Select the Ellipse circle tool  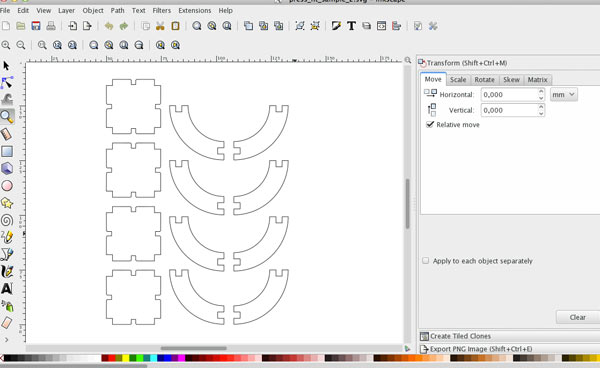pos(7,186)
